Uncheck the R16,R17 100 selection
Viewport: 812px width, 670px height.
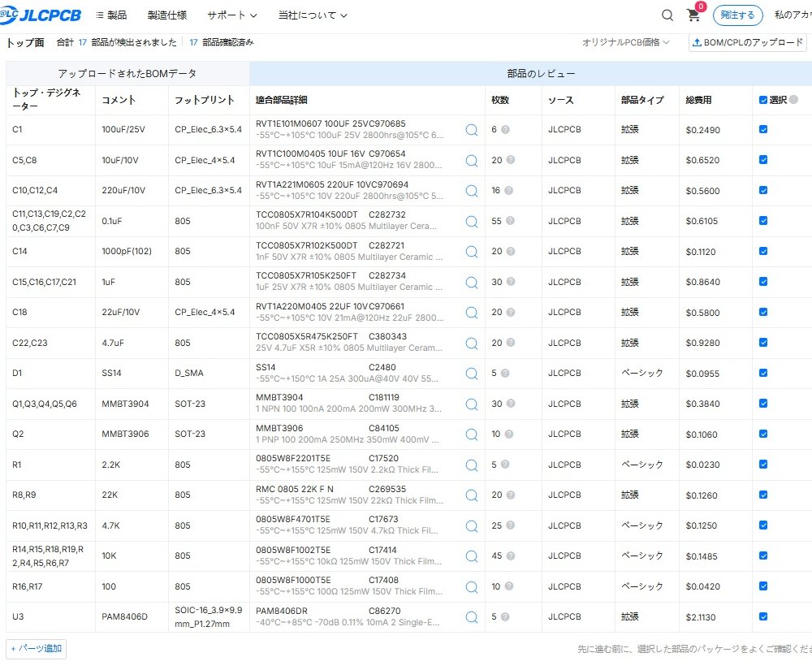pyautogui.click(x=763, y=586)
